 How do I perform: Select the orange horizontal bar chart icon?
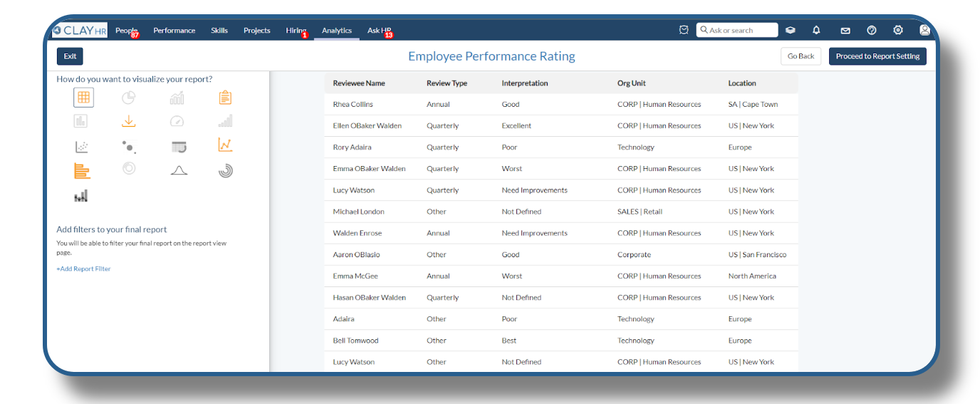82,170
